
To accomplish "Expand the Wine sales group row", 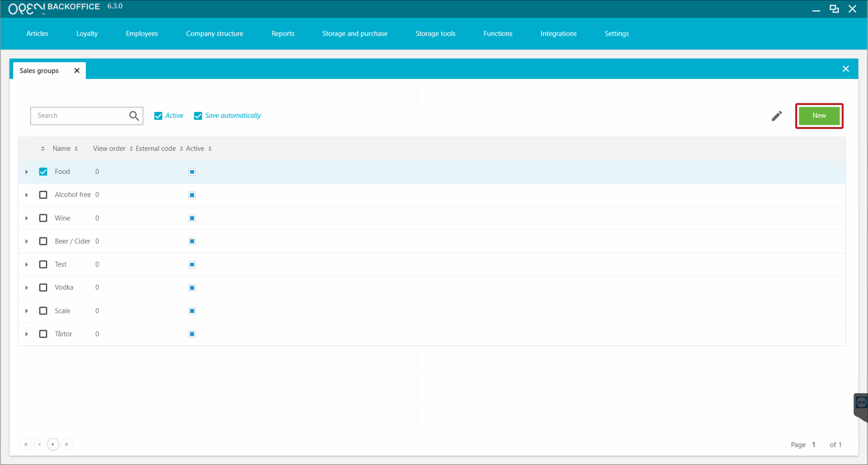I will pos(27,218).
